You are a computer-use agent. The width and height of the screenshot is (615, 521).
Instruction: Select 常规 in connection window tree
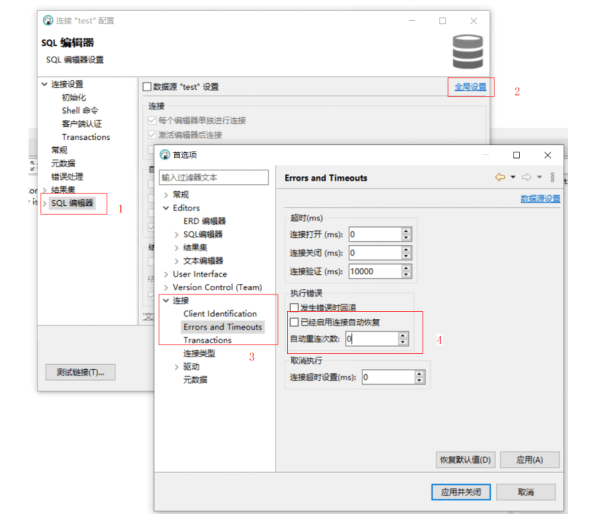point(59,150)
